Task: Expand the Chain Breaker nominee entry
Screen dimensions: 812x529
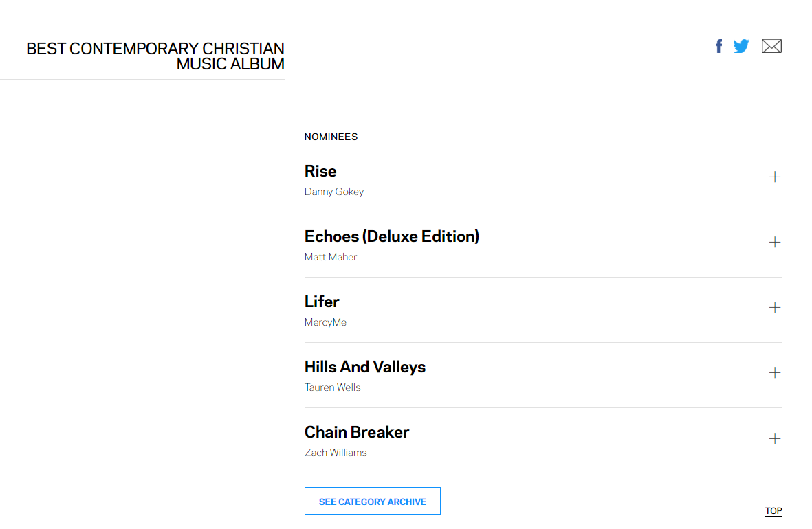Action: tap(775, 439)
